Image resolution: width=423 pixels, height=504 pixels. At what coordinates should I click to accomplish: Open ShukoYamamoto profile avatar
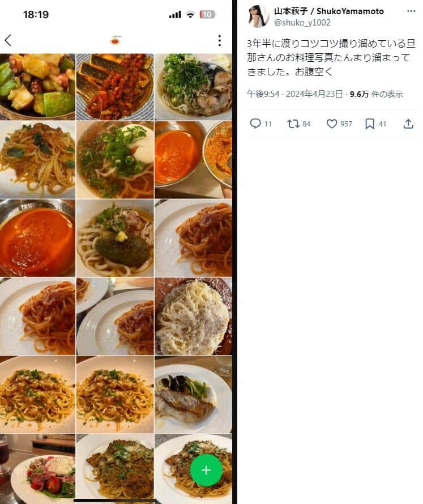[258, 16]
